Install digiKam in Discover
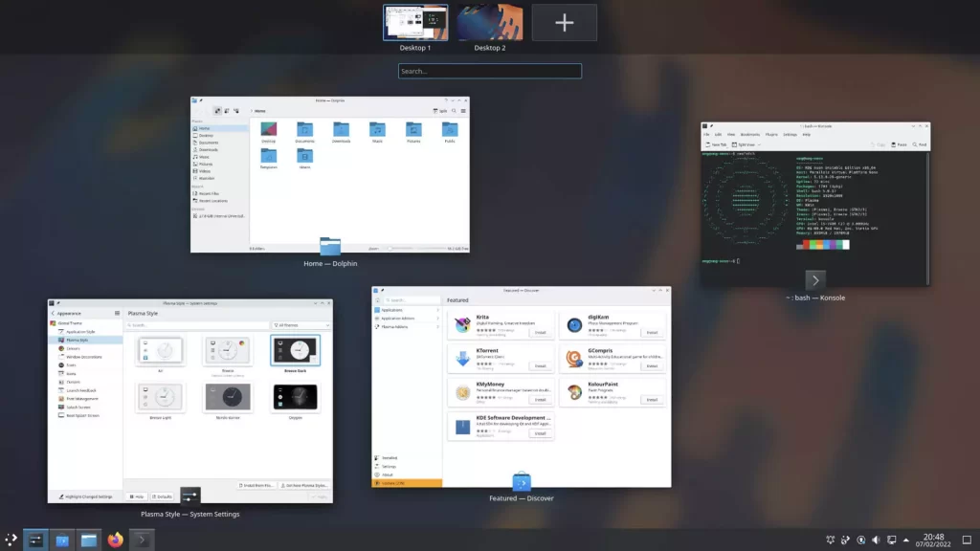 click(x=652, y=332)
